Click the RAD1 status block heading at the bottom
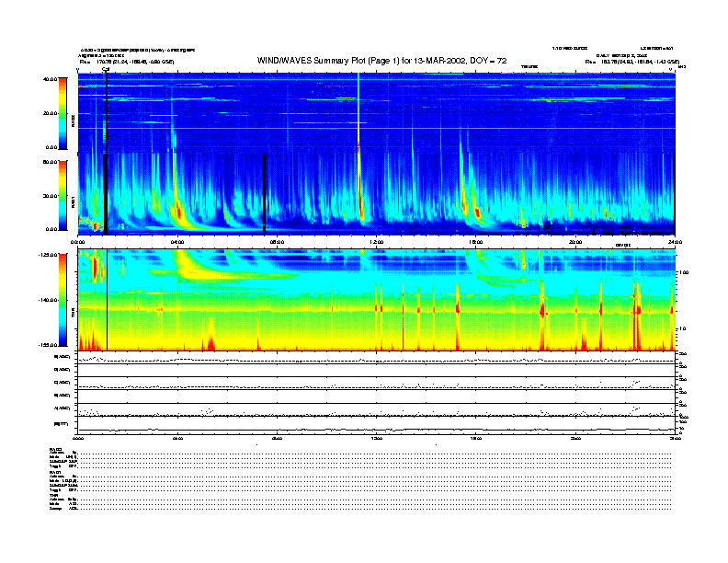 [56, 473]
